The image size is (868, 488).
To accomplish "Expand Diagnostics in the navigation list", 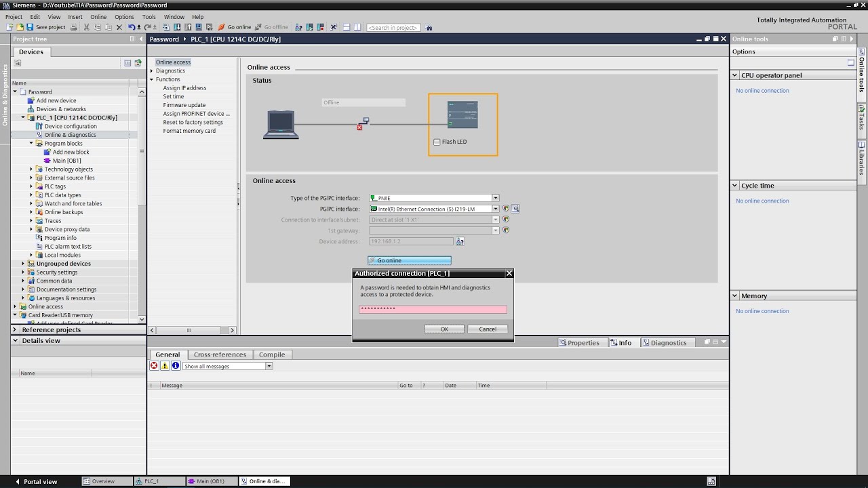I will (x=152, y=70).
